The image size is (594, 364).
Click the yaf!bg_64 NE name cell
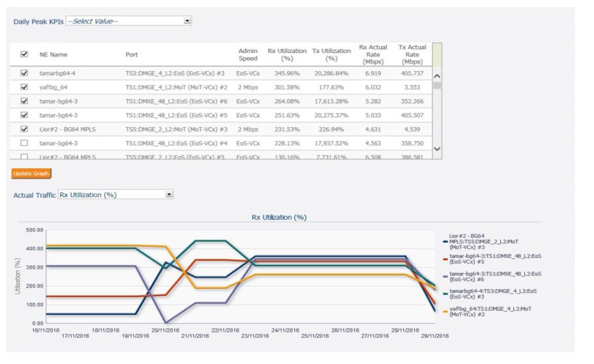pyautogui.click(x=54, y=87)
